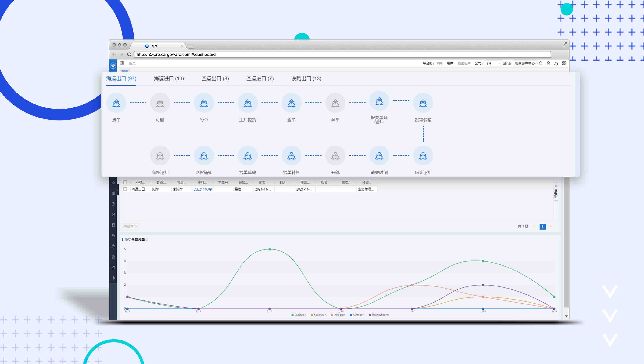Open the apps grid icon in header

pyautogui.click(x=564, y=63)
